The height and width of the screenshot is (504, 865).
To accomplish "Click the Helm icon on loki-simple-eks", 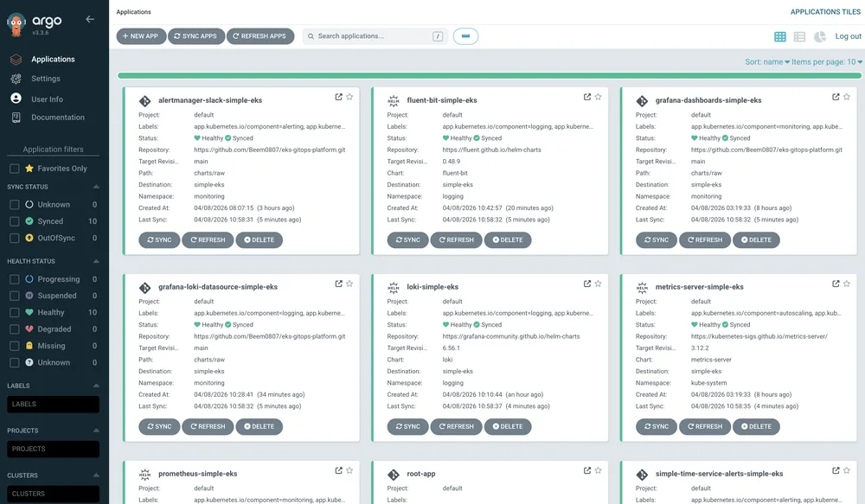I will 394,287.
